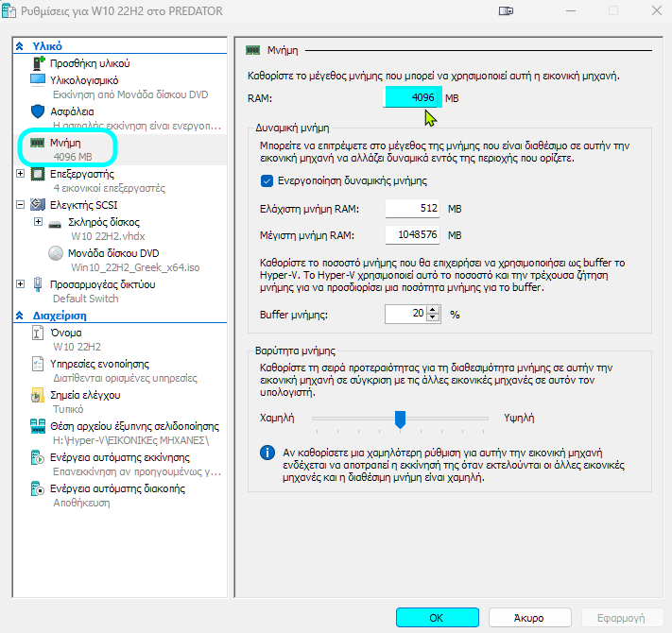672x633 pixels.
Task: Click the Win10_22H2_Greek_x64.iso entry
Action: pos(135,267)
